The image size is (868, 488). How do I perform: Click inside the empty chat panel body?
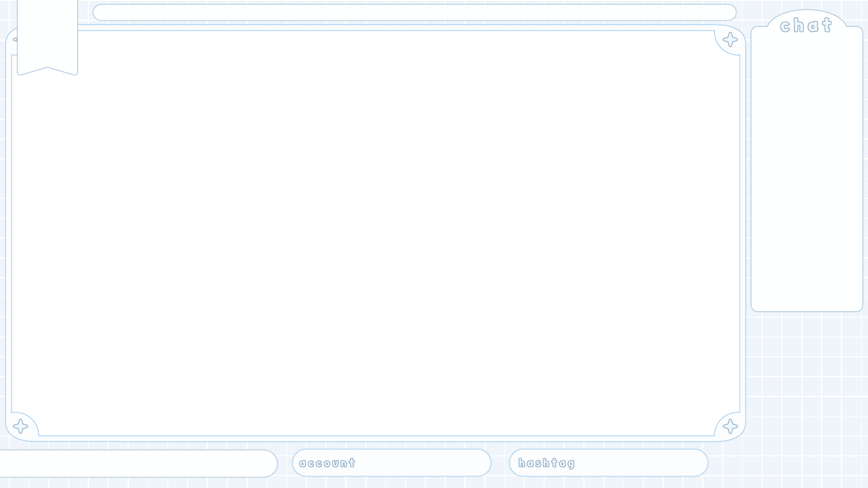point(807,172)
